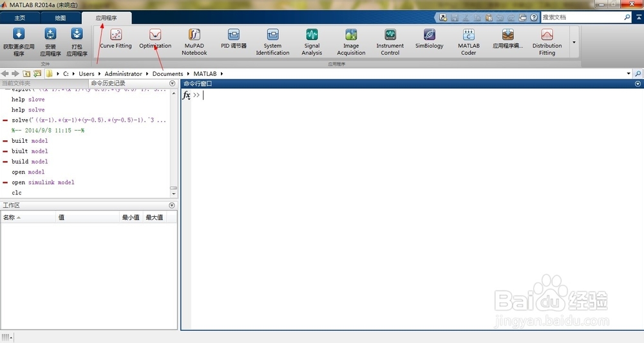
Task: Open 命令历史记录 panel actions menu
Action: coord(172,83)
